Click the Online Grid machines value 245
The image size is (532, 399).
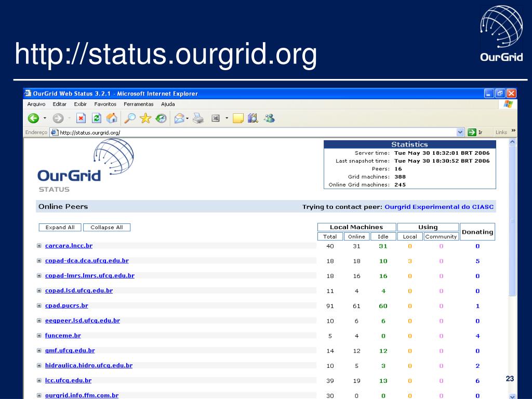pyautogui.click(x=400, y=184)
